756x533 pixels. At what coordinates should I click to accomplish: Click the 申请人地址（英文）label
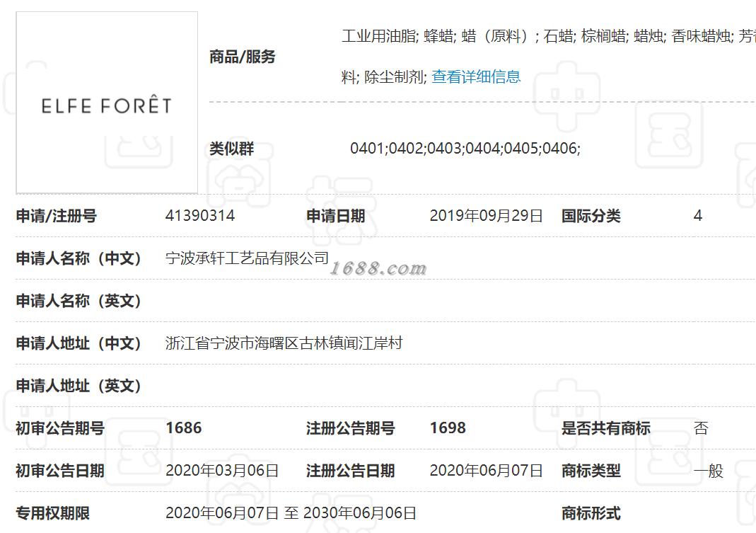[x=78, y=386]
